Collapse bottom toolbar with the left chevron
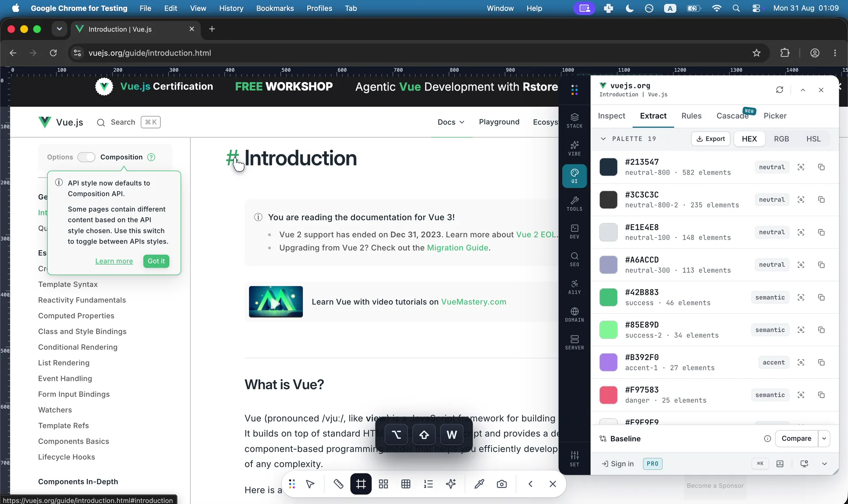This screenshot has width=848, height=504. [530, 484]
